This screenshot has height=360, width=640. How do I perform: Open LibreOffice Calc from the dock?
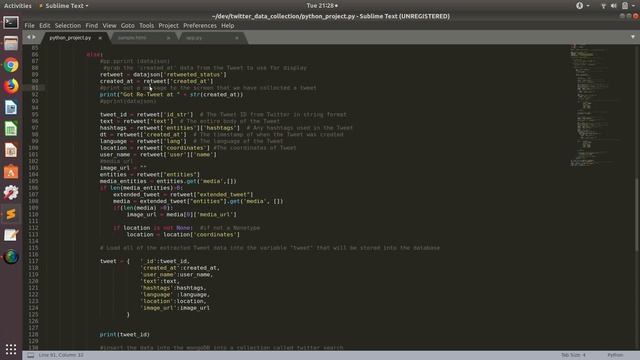tap(11, 129)
